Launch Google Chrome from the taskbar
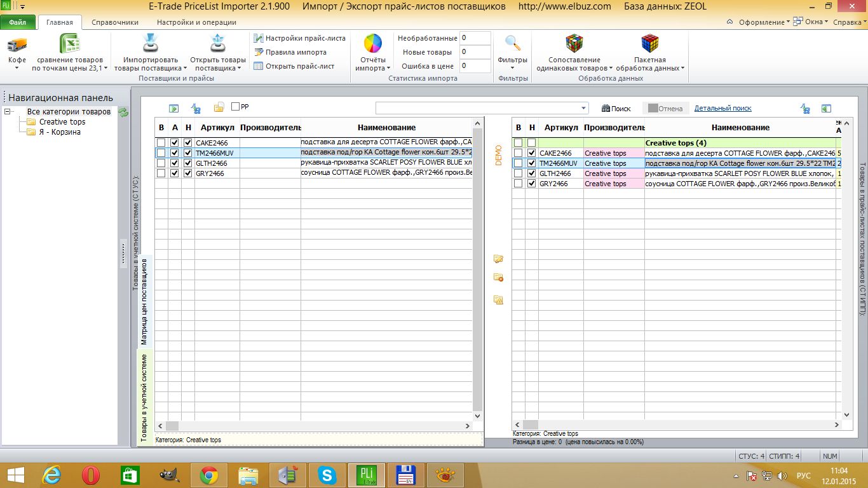The image size is (868, 488). click(209, 475)
